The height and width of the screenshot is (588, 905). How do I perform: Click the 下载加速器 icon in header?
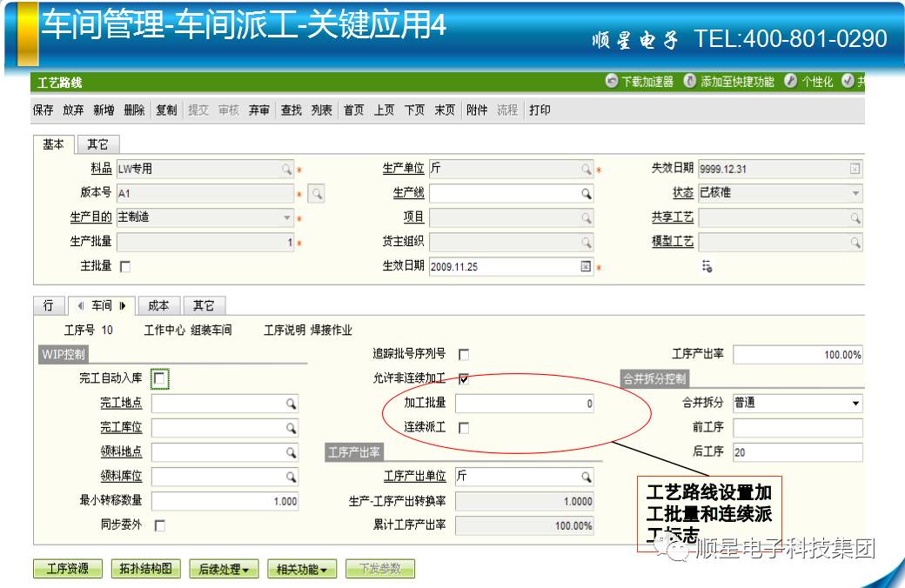point(612,81)
